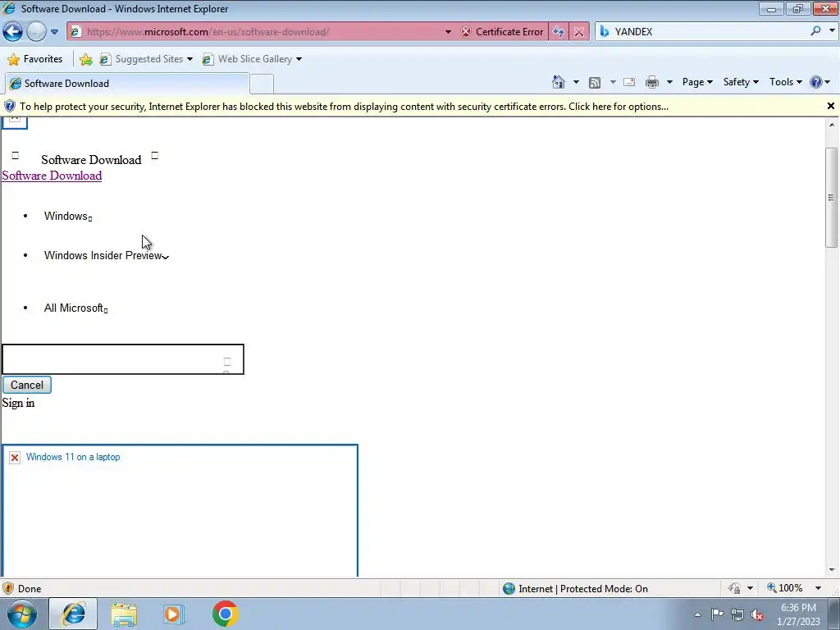Open a new blank tab
The height and width of the screenshot is (630, 840).
(x=262, y=84)
